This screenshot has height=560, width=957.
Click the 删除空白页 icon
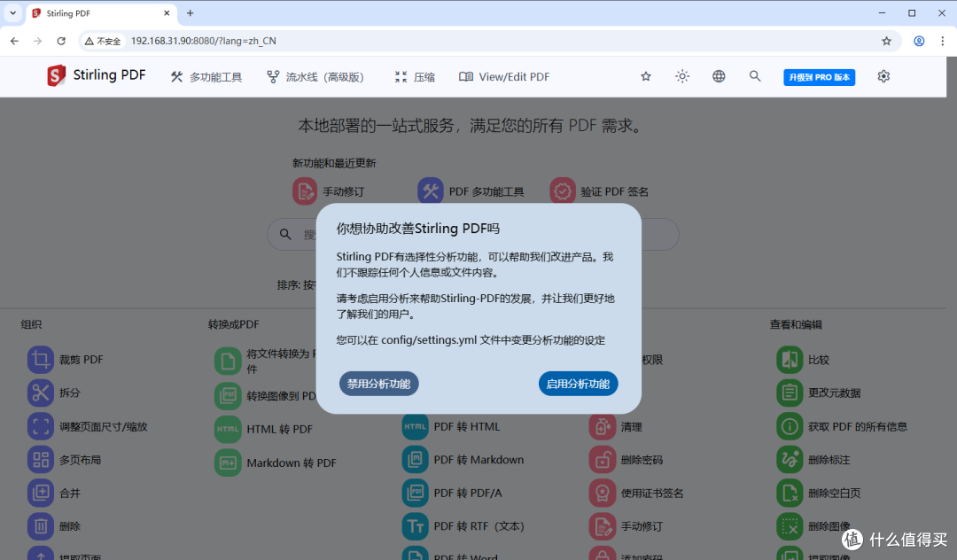[790, 493]
